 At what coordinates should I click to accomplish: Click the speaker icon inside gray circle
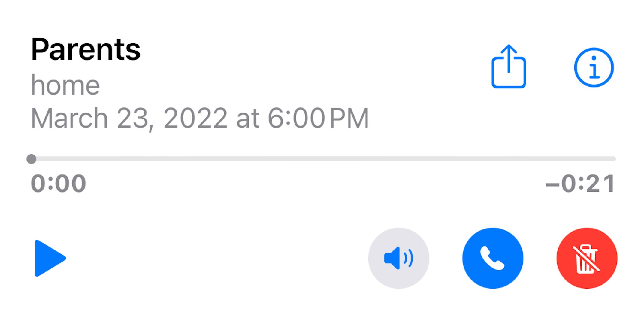tap(399, 258)
